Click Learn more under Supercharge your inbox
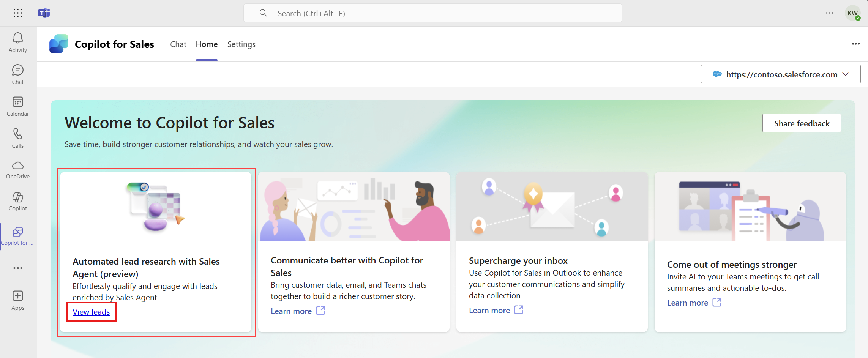The height and width of the screenshot is (358, 868). click(x=489, y=310)
